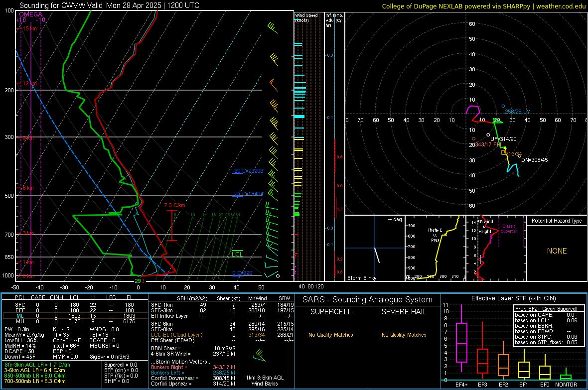This screenshot has width=588, height=390.
Task: Click the SFC-1km shear row
Action: (222, 305)
